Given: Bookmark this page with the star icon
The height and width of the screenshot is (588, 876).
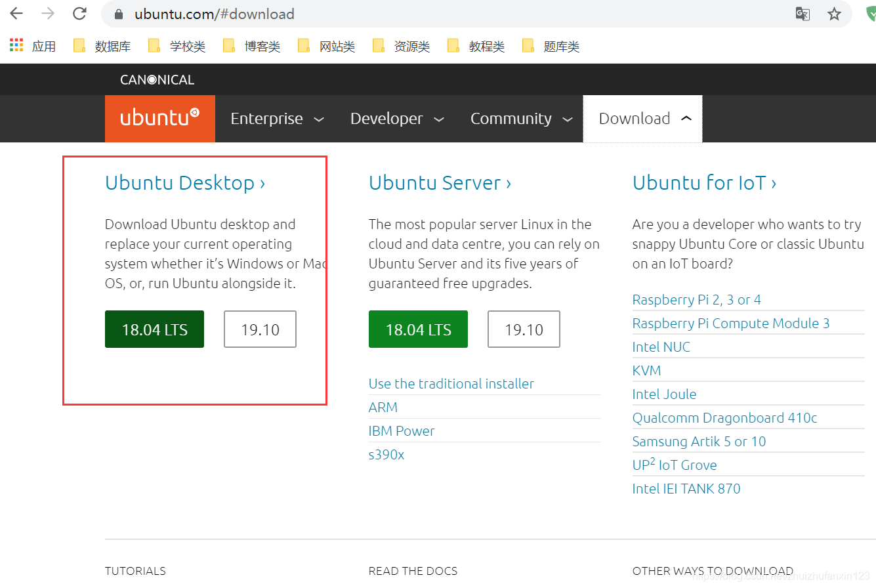Looking at the screenshot, I should [834, 14].
